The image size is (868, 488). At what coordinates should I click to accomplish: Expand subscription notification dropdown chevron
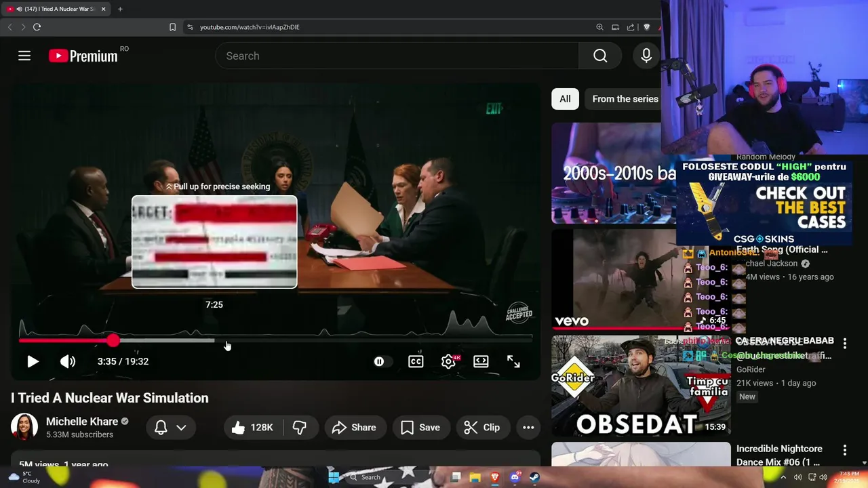181,428
